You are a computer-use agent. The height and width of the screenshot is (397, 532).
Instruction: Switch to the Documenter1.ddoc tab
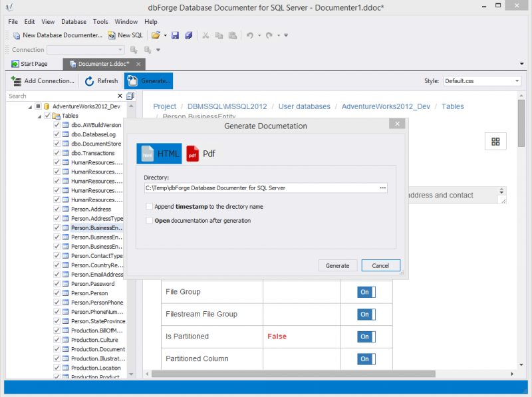104,64
